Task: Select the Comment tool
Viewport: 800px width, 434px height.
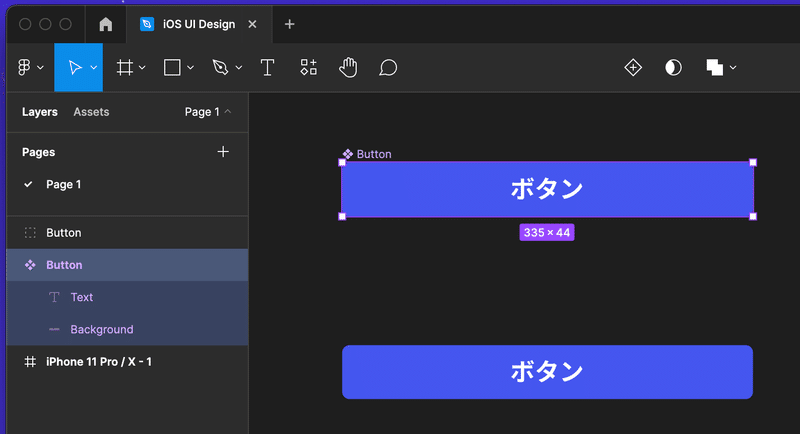Action: (x=388, y=67)
